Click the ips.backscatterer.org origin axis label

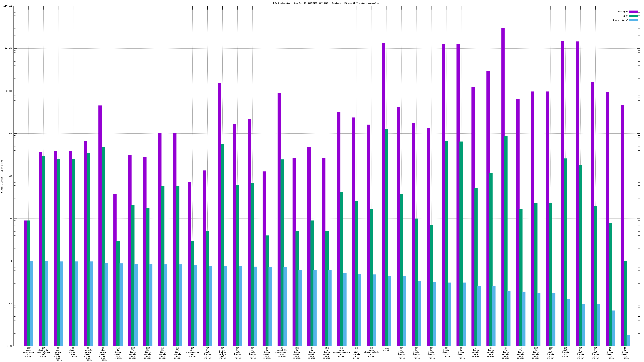click(341, 352)
